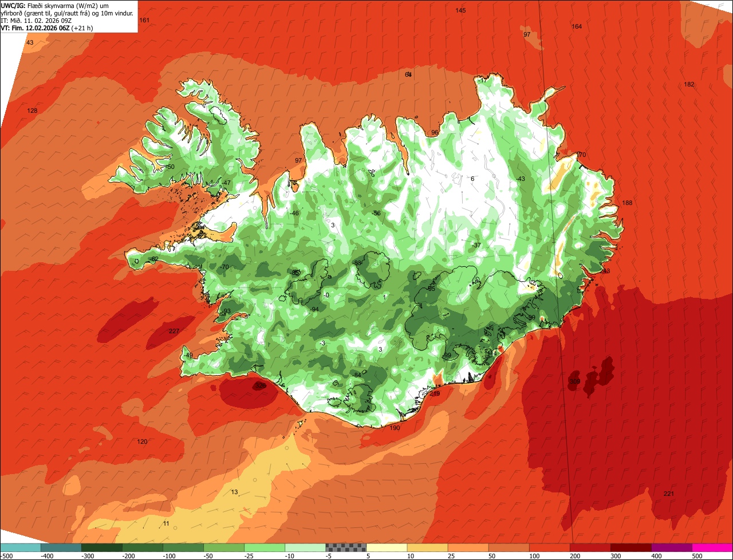The image size is (733, 560).
Task: Select the value '11' near the bottom edge
Action: pos(166,524)
